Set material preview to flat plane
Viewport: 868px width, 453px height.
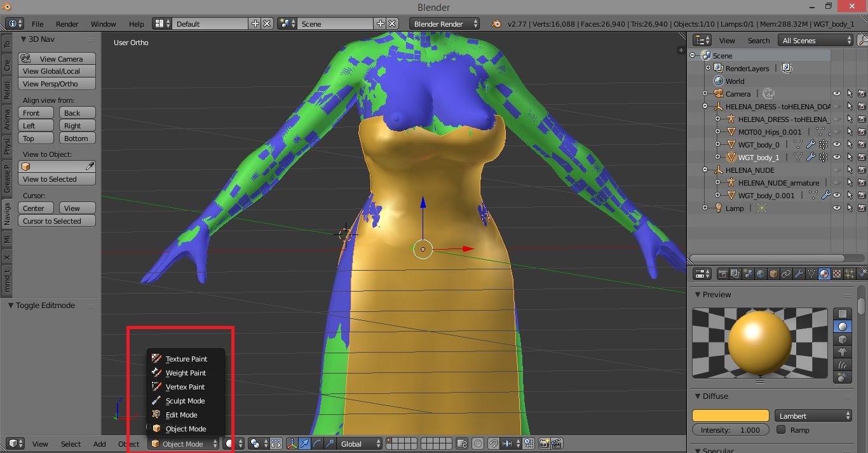pos(843,314)
